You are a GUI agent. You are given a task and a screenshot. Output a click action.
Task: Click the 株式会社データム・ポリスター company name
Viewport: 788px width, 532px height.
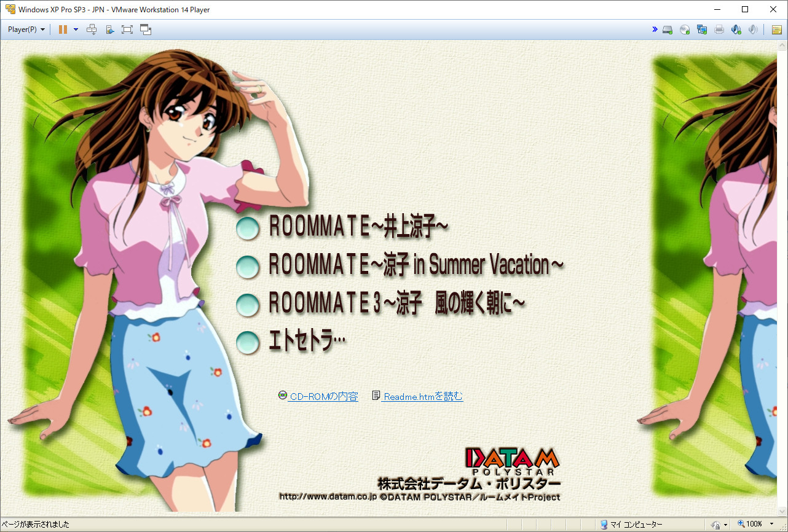pos(469,483)
